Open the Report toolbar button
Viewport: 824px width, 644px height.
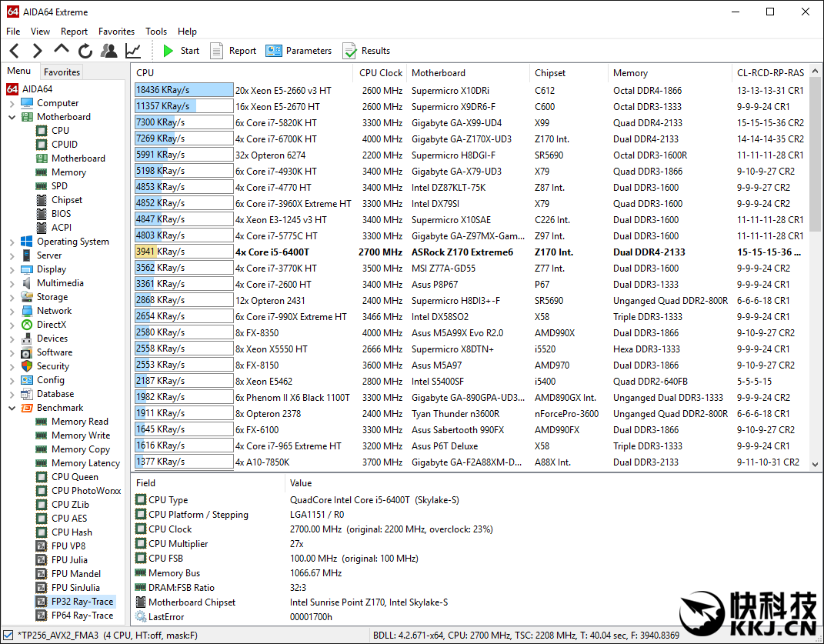233,51
